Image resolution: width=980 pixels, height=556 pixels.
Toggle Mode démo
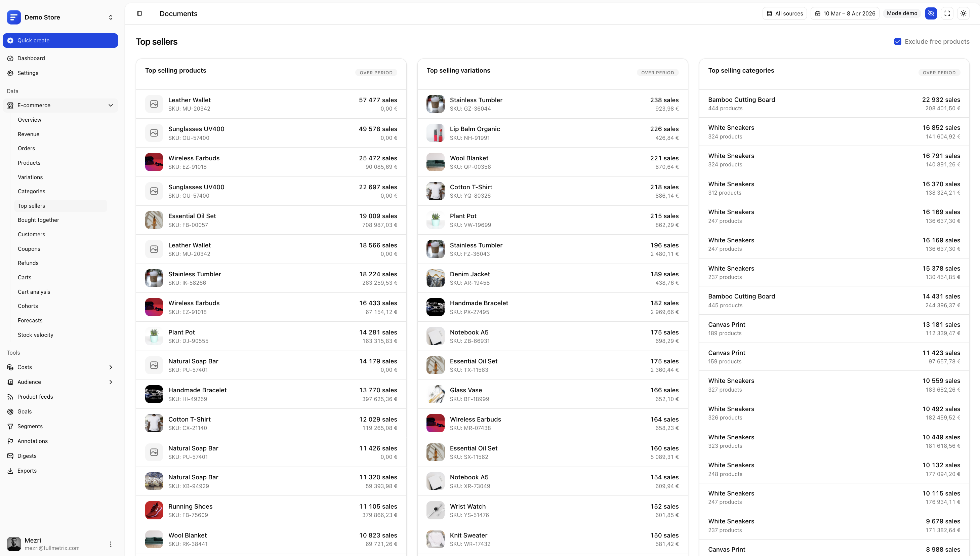(902, 14)
